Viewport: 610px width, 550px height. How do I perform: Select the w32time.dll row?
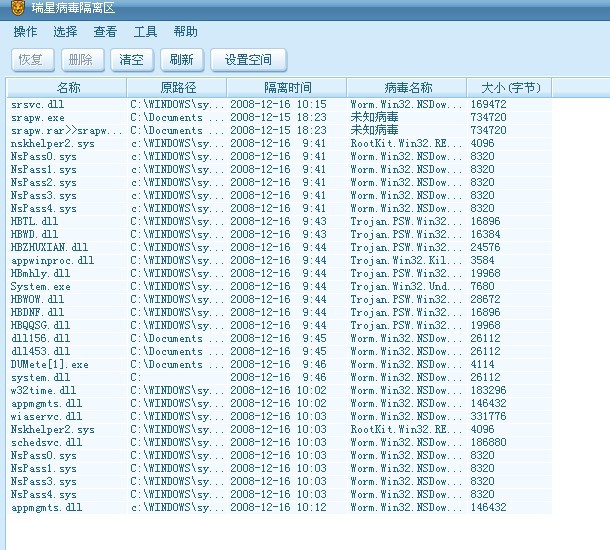tap(279, 390)
